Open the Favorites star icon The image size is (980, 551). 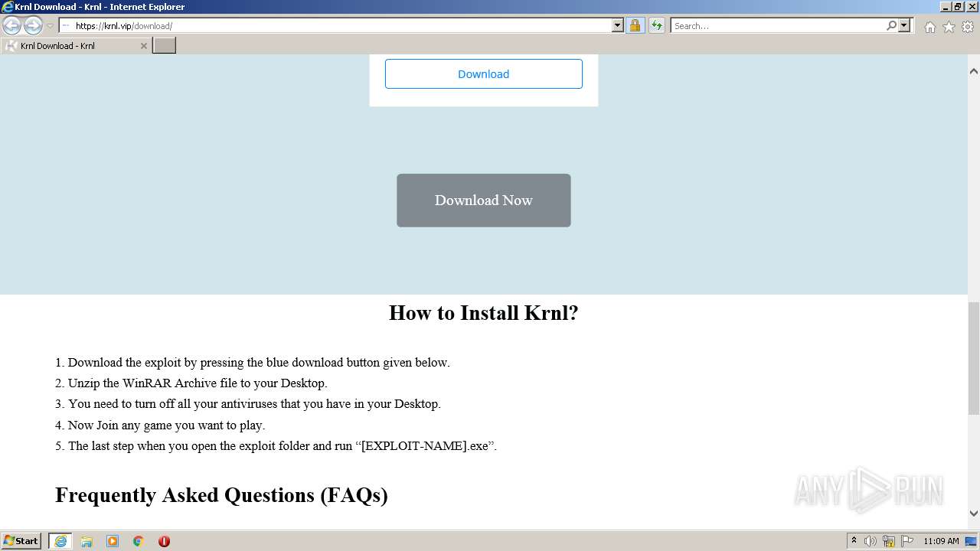pyautogui.click(x=949, y=27)
